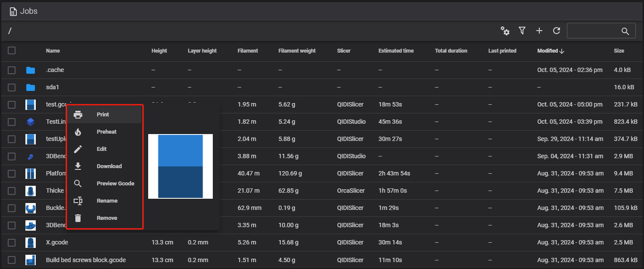Sort by the Modified column header

548,51
